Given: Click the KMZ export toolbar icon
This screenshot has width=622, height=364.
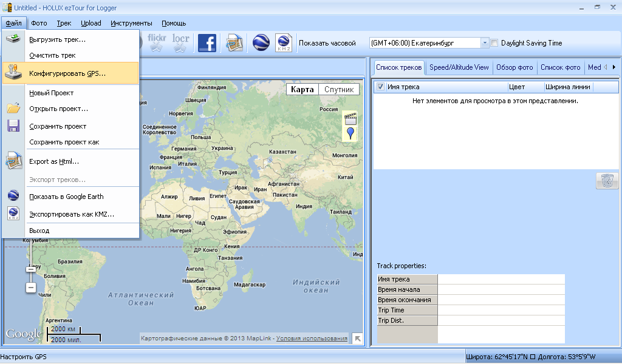Looking at the screenshot, I should point(284,43).
